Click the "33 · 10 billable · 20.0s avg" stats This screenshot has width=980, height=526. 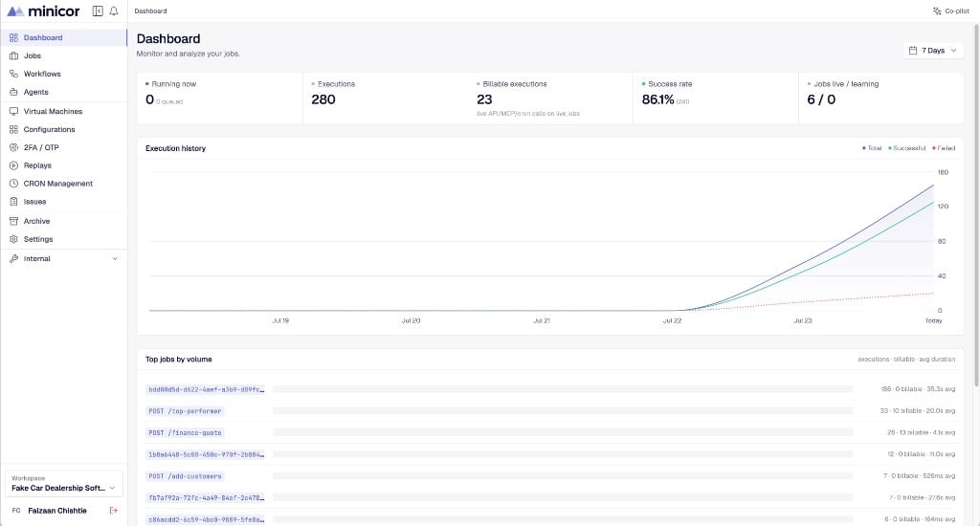[x=918, y=411]
